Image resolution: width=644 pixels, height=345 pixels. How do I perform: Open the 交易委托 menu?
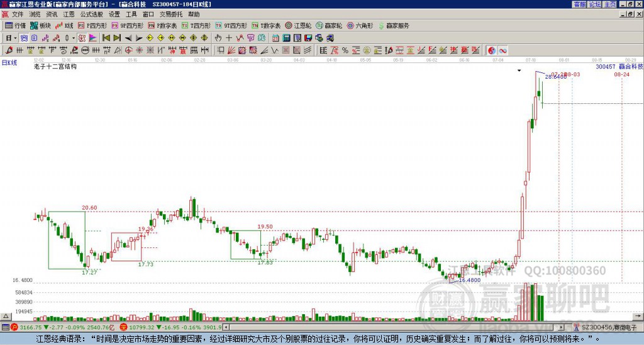171,14
